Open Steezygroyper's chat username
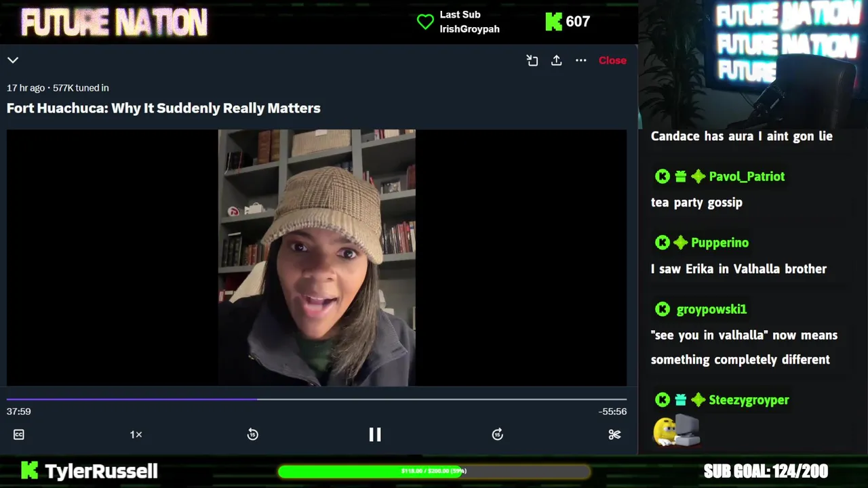868x488 pixels. 749,400
